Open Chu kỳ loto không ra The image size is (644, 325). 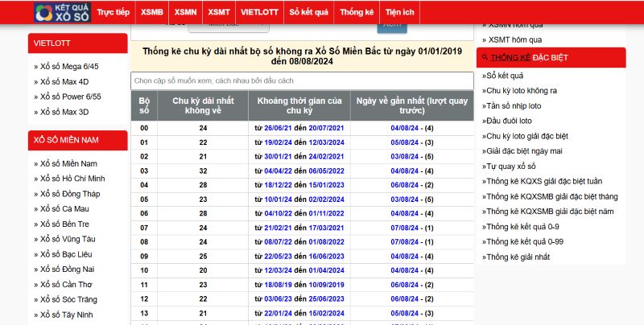click(x=533, y=90)
